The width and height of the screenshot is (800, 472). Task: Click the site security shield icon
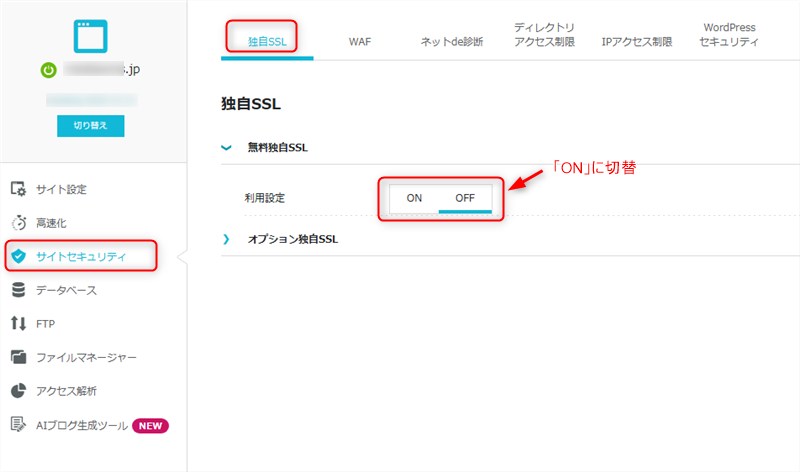[x=18, y=256]
